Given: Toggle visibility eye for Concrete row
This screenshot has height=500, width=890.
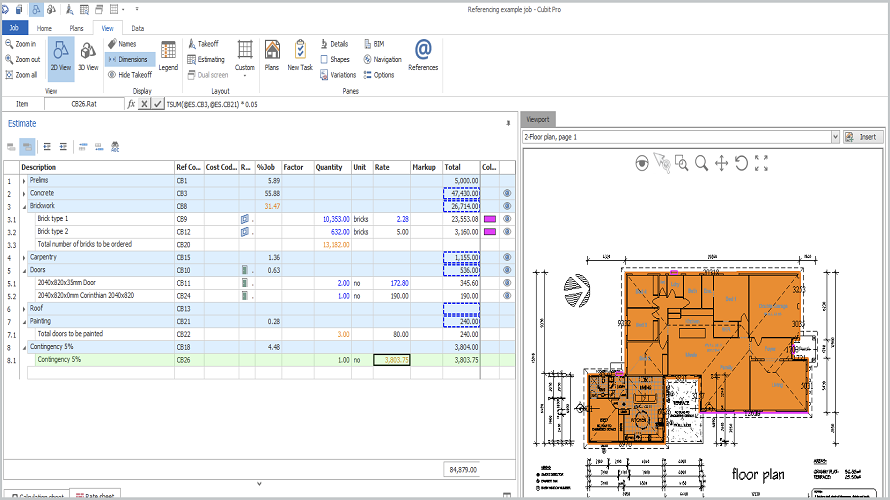Looking at the screenshot, I should 507,193.
